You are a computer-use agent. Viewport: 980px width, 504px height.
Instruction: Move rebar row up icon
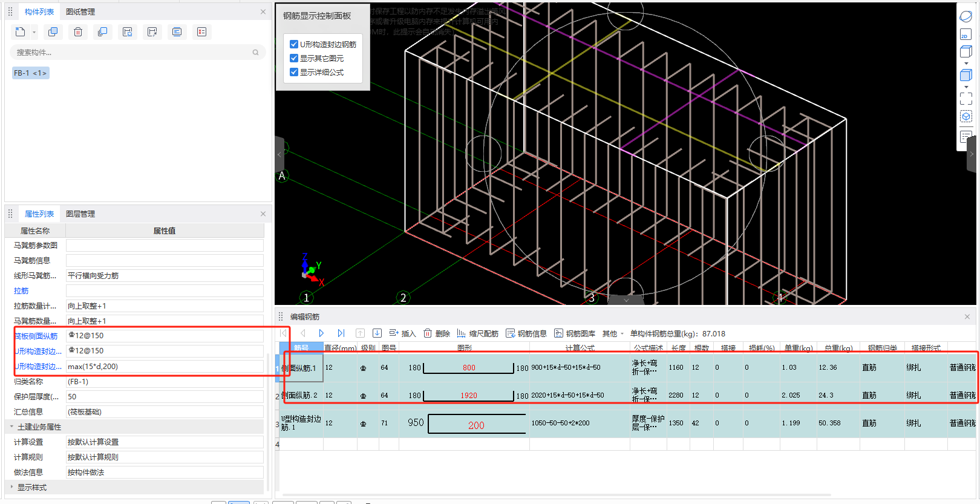point(360,333)
